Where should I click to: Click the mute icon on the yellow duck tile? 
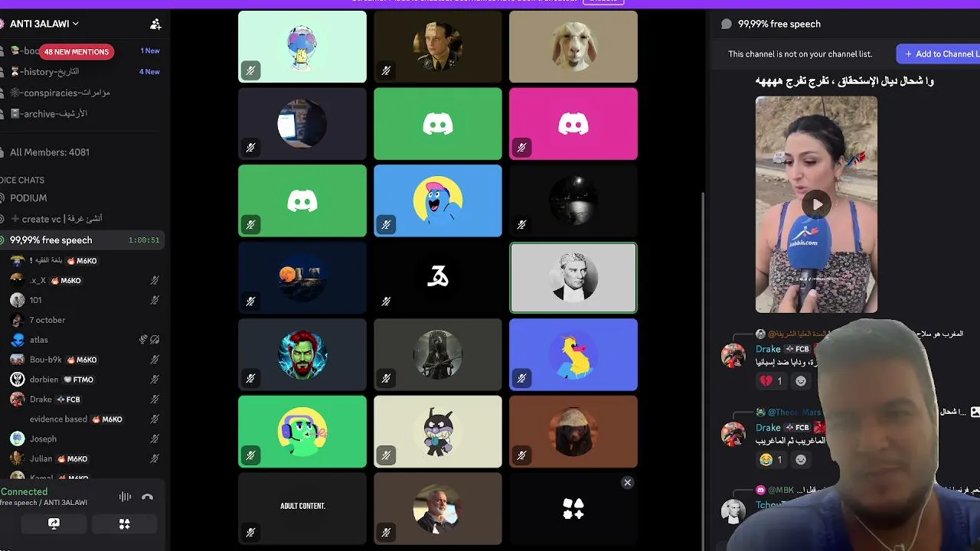(x=521, y=379)
